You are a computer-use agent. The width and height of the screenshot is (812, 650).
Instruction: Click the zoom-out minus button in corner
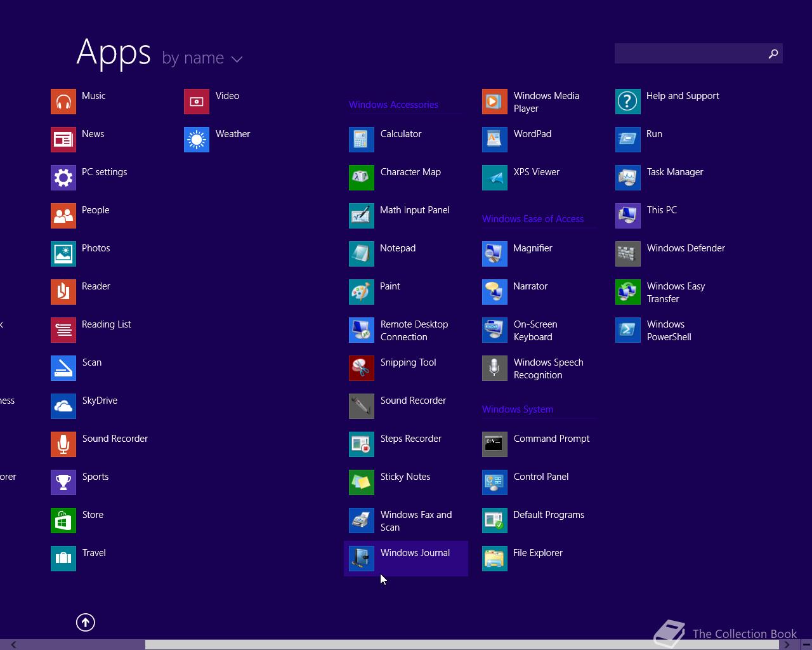(x=806, y=644)
